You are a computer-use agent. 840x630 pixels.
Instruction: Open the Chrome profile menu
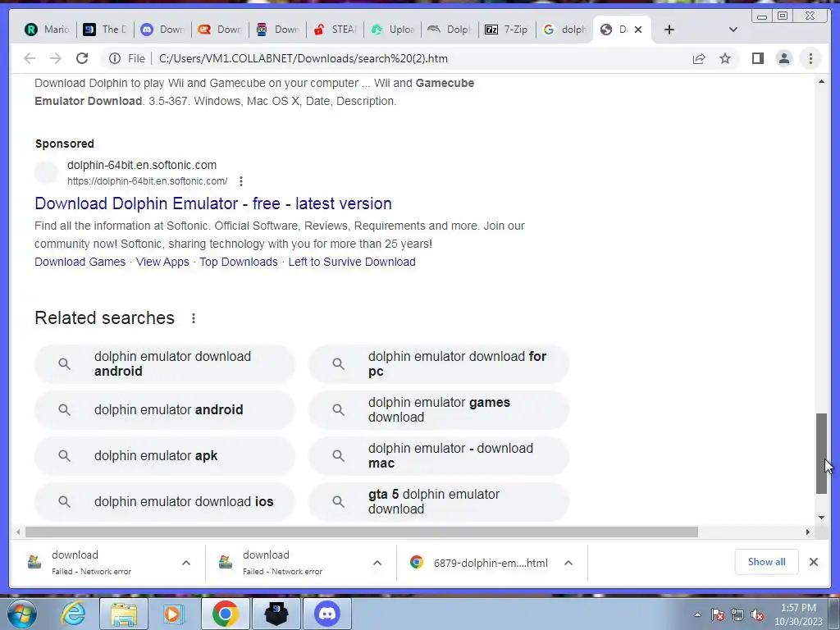pos(783,58)
